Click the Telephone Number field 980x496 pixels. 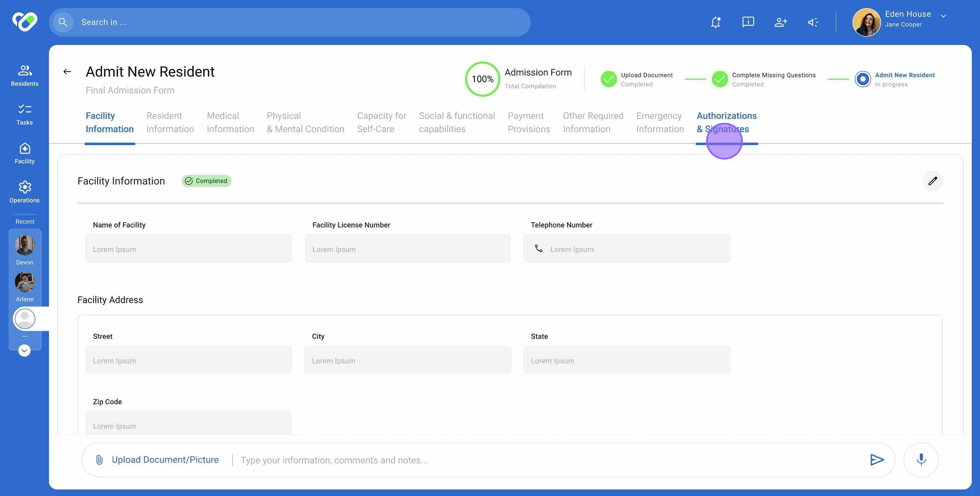tap(626, 248)
